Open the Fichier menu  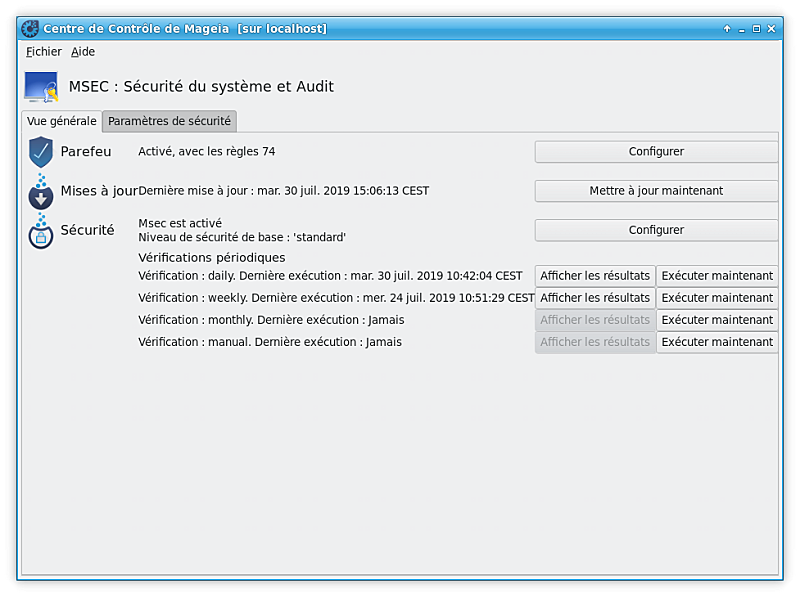[x=44, y=52]
